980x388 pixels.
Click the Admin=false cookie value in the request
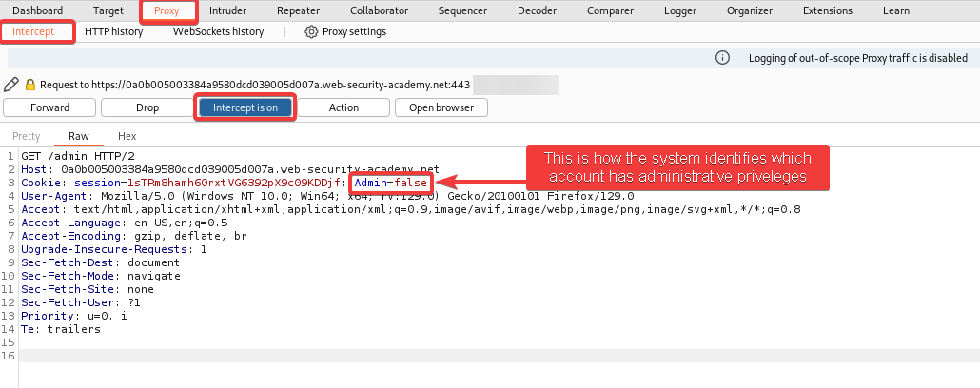coord(391,182)
